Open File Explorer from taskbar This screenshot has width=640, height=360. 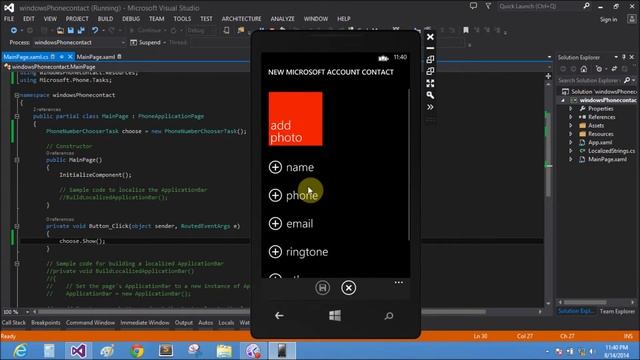[x=224, y=351]
